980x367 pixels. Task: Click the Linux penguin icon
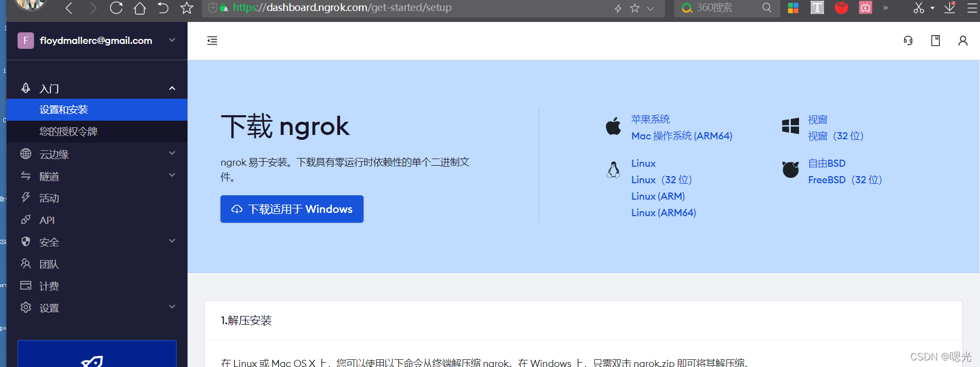click(x=613, y=170)
